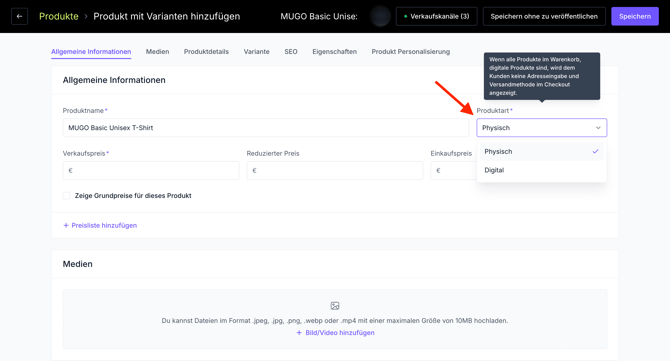Click the Produkte breadcrumb link
This screenshot has width=670, height=361.
point(59,16)
